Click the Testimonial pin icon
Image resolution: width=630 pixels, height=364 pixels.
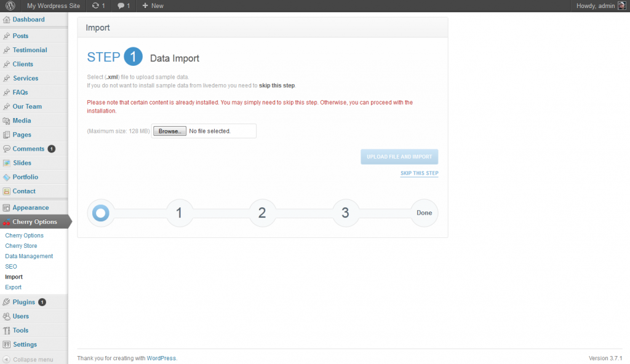pos(6,50)
